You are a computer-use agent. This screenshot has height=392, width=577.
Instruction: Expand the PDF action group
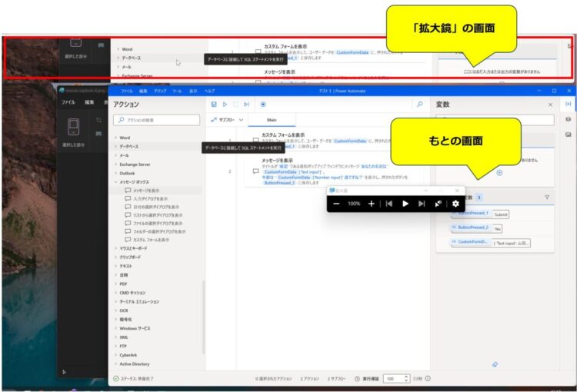pos(115,284)
